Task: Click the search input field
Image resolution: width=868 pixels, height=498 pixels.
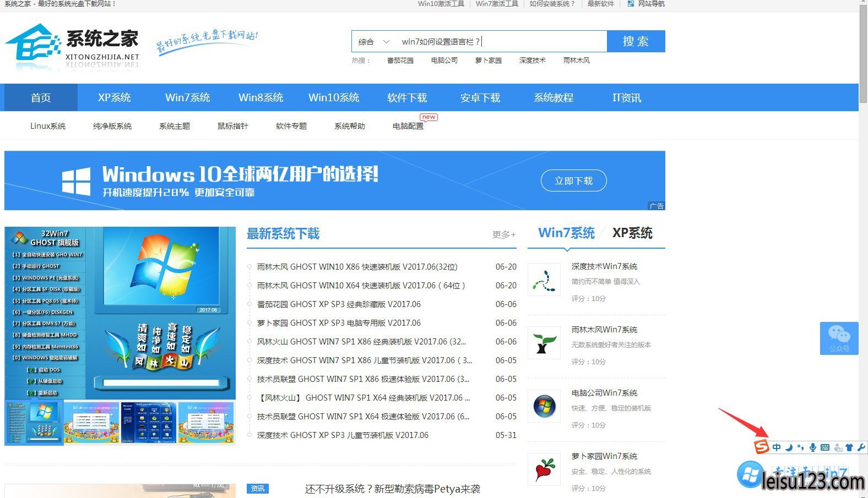Action: point(501,41)
